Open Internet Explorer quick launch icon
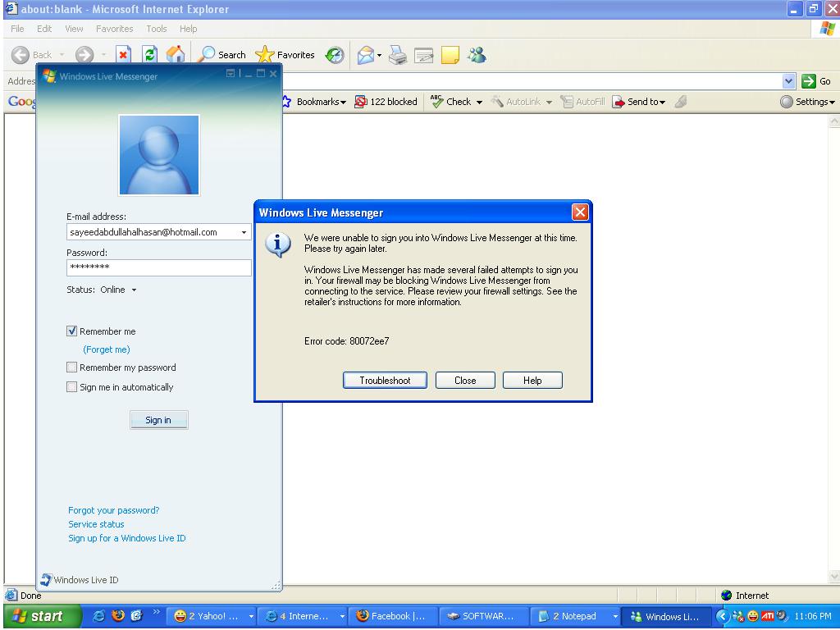The width and height of the screenshot is (840, 630). coord(99,616)
